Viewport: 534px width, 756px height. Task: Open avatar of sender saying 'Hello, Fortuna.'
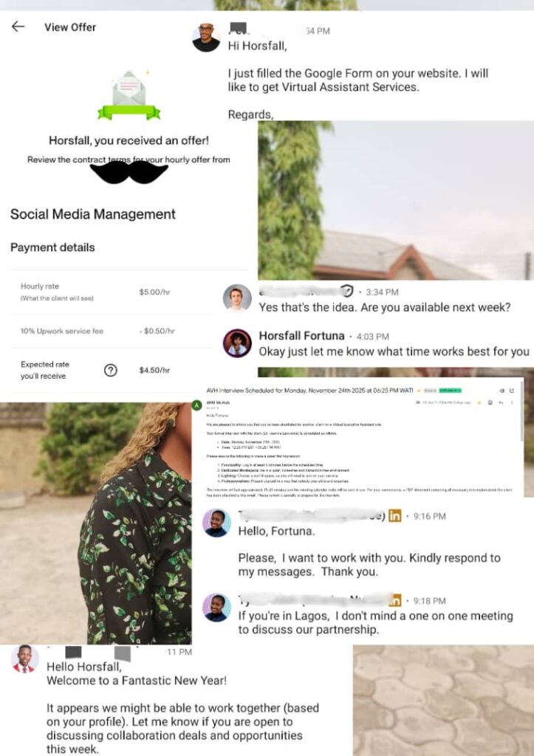coord(216,523)
